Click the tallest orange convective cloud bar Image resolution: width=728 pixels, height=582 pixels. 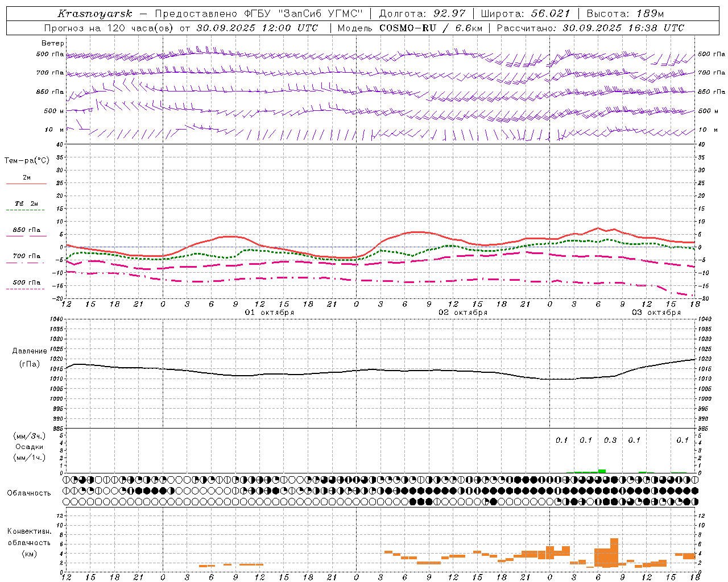click(614, 552)
